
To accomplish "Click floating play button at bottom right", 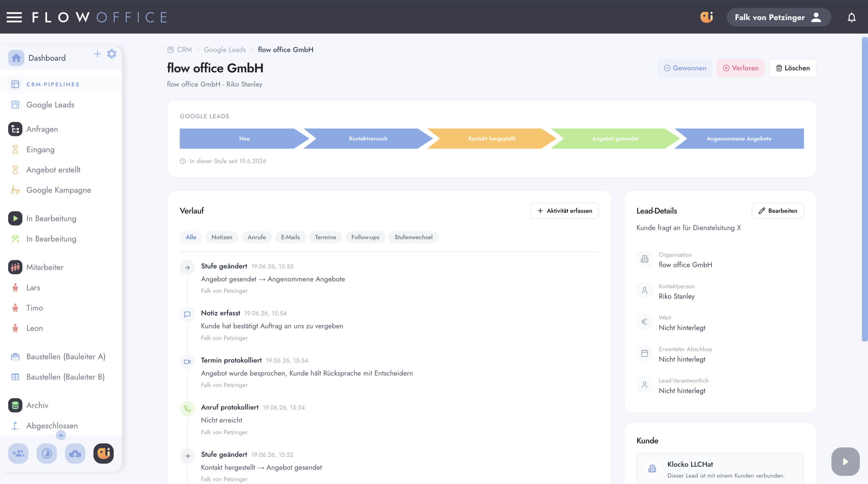I will coord(845,462).
